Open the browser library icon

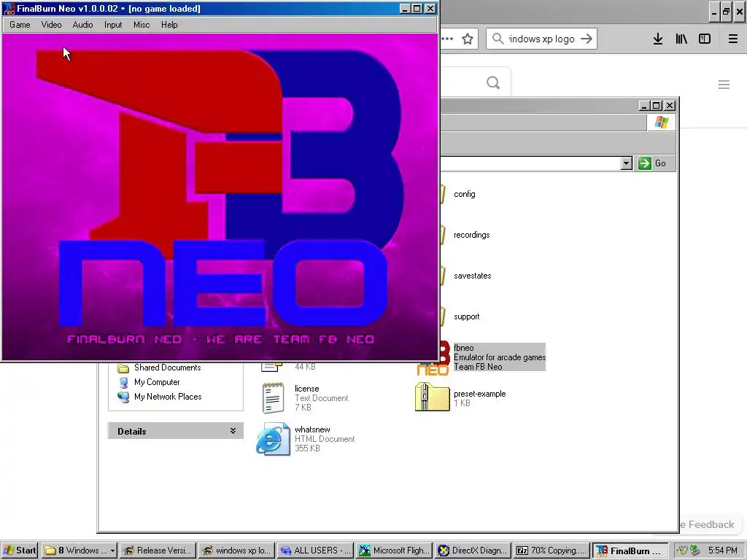(681, 39)
